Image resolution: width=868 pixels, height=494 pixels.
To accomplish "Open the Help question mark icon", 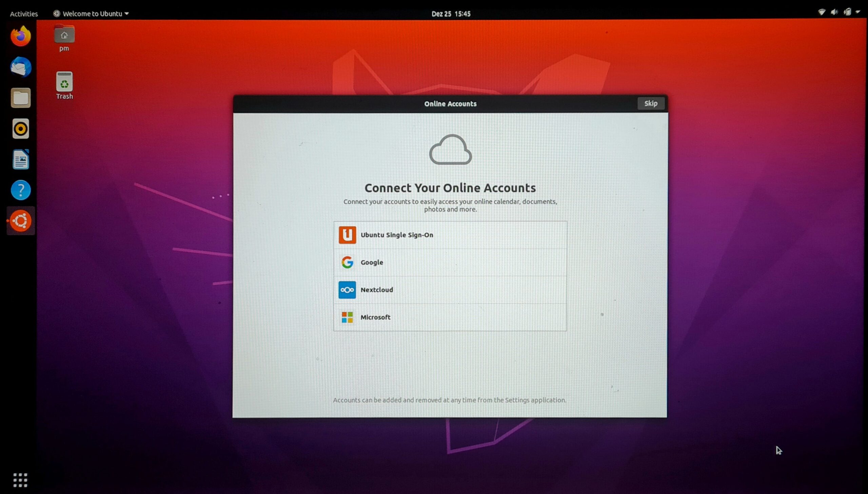I will pyautogui.click(x=20, y=190).
